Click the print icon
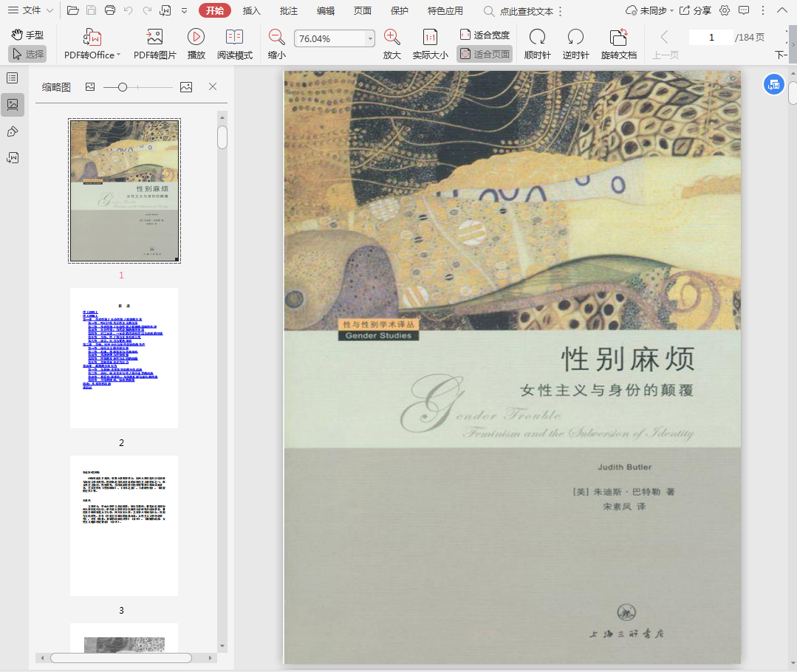 coord(110,10)
